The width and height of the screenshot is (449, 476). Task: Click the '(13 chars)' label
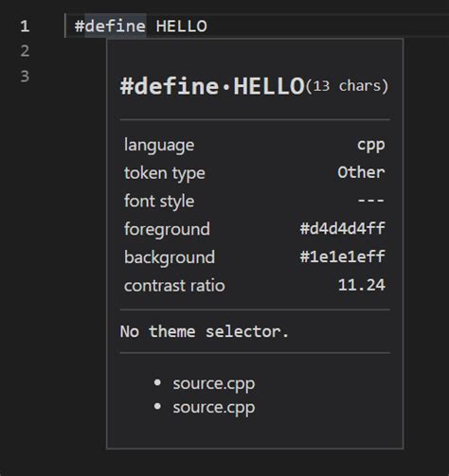(x=347, y=86)
